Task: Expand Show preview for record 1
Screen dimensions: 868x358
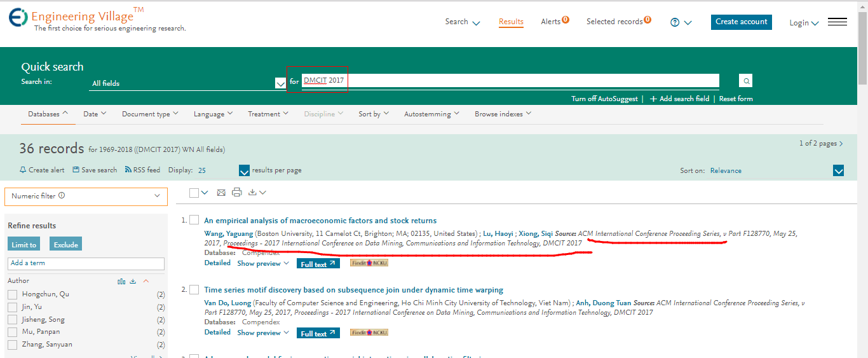Action: [x=263, y=263]
